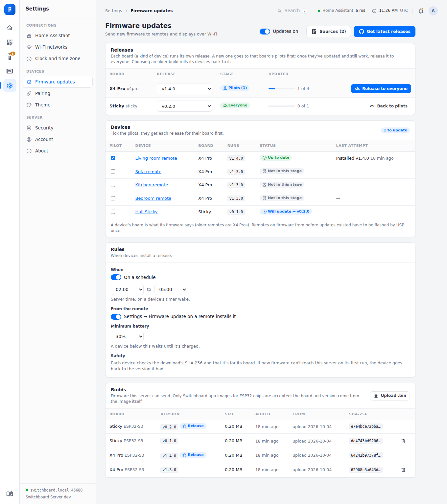Click Upload .bin button
447x504 pixels.
pyautogui.click(x=390, y=396)
